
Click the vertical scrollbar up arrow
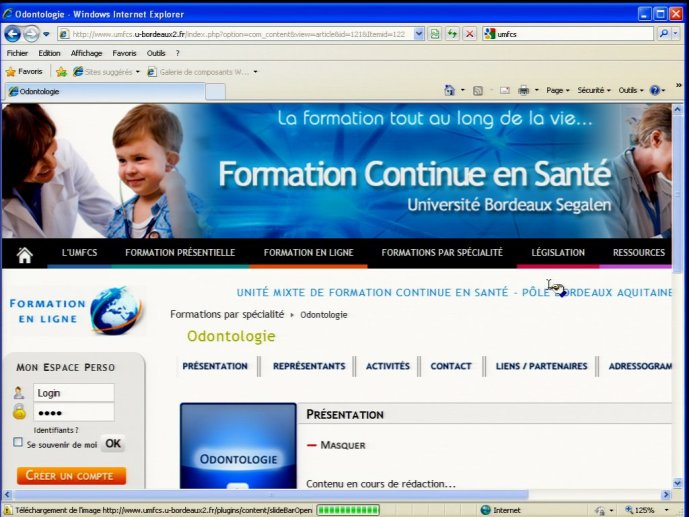(x=677, y=109)
